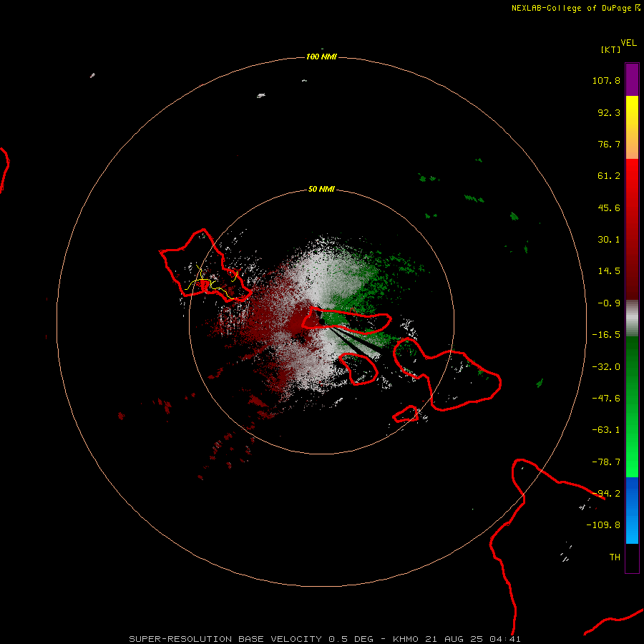The height and width of the screenshot is (644, 644).
Task: Click the purple segment of the color bar
Action: coord(632,79)
